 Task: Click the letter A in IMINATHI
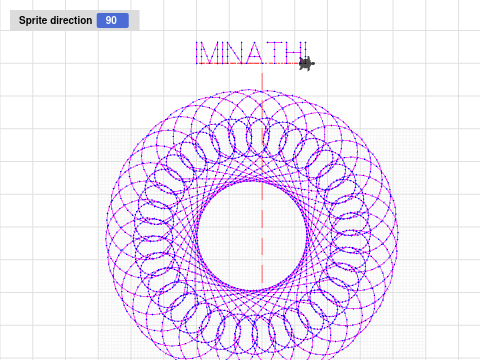(254, 53)
